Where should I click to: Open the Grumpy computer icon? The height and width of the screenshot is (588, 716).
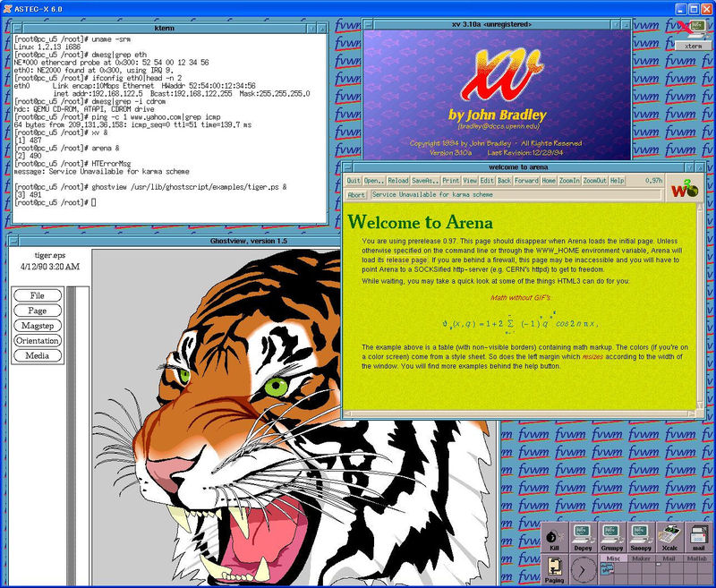[611, 538]
